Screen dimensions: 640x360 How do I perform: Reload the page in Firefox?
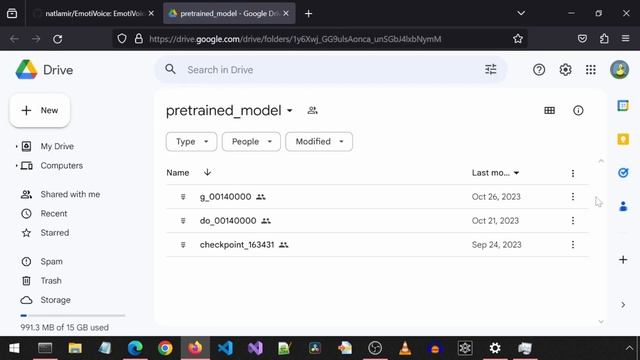pos(58,39)
